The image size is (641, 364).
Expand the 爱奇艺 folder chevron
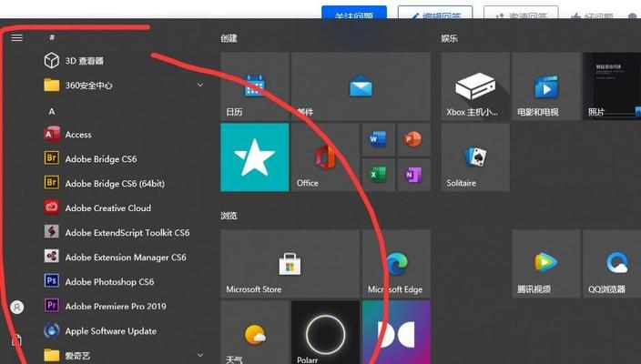tap(200, 355)
